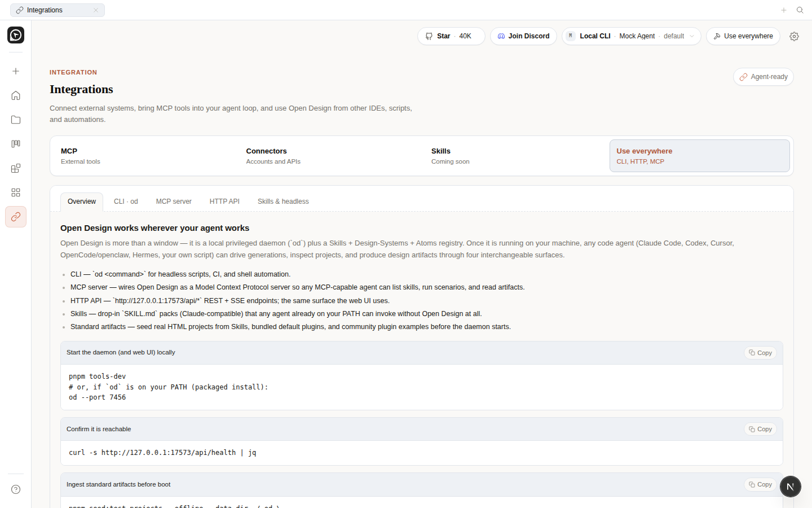Viewport: 812px width, 508px height.
Task: Click the 'Confirm it is reachable' label
Action: tap(99, 429)
